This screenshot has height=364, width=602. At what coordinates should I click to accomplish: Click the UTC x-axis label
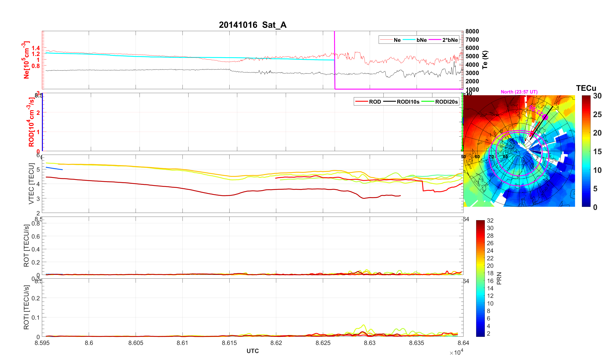pos(253,351)
